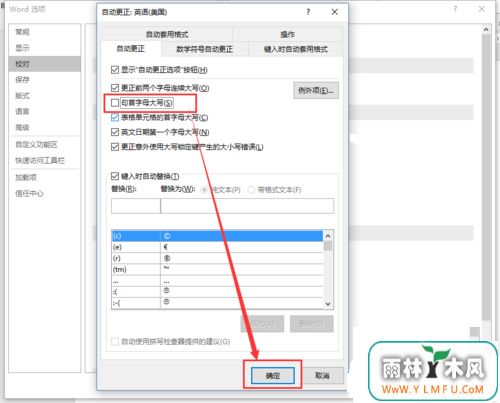Uncheck 键入时自动替换 checkbox

pyautogui.click(x=115, y=176)
